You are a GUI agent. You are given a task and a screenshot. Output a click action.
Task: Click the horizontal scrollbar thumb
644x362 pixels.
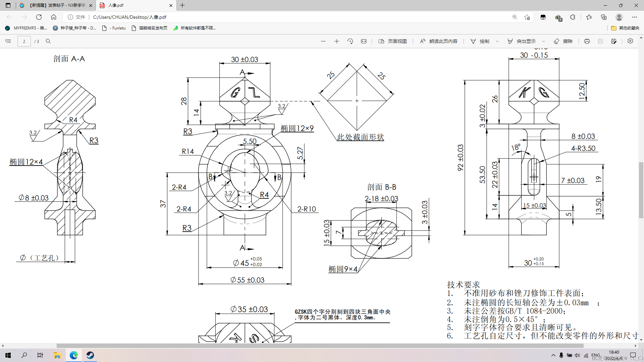(x=320, y=346)
